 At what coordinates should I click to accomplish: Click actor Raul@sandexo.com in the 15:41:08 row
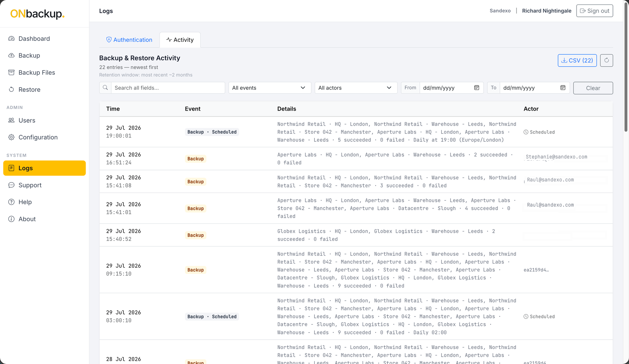point(550,180)
